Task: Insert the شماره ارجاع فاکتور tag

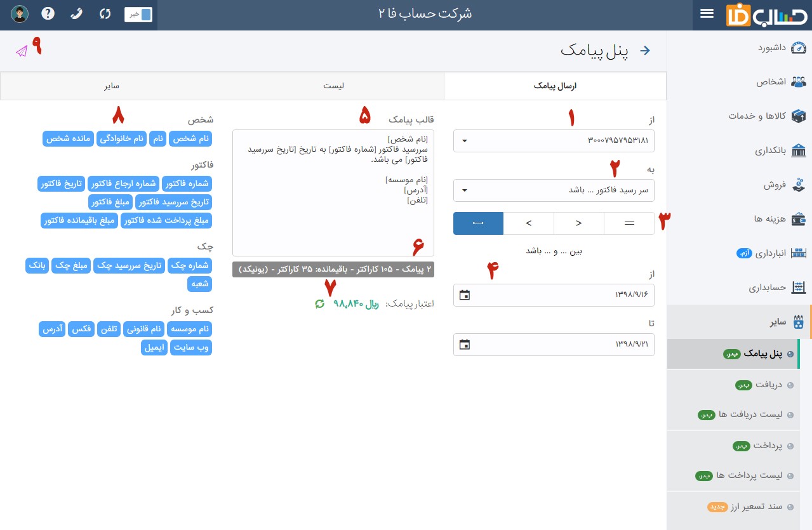Action: [123, 184]
